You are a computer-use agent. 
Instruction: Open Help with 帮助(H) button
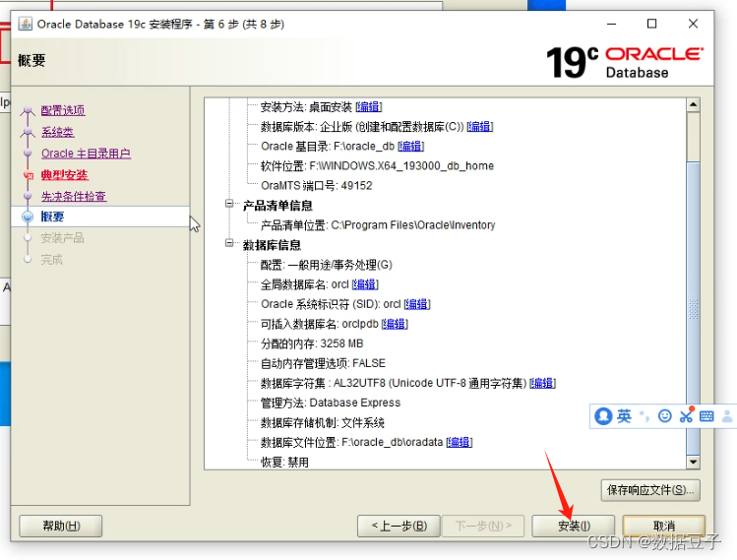point(61,526)
